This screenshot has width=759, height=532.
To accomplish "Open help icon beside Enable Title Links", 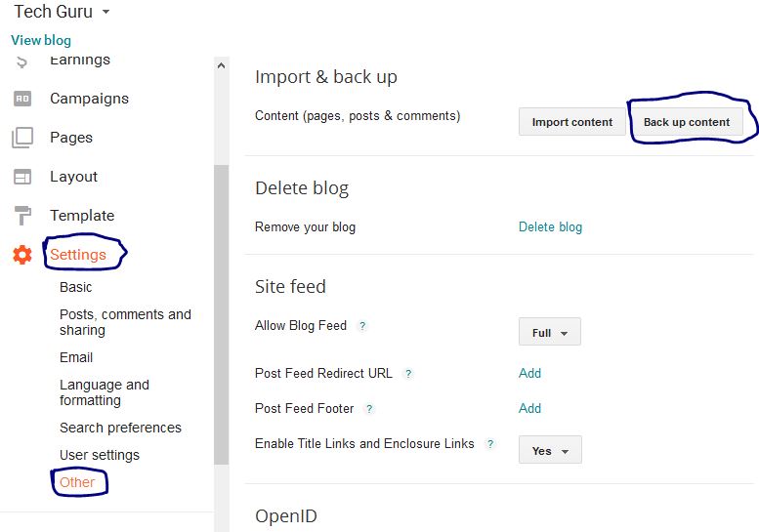I will pos(490,444).
